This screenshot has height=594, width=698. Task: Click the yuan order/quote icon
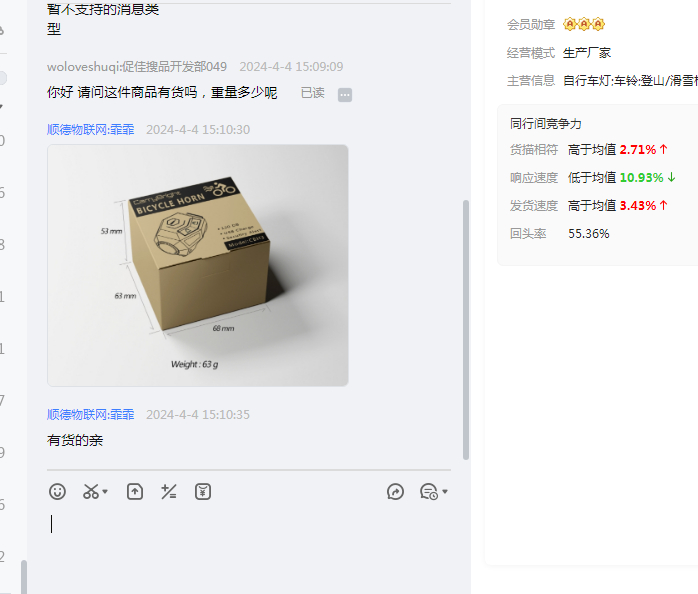pos(203,492)
